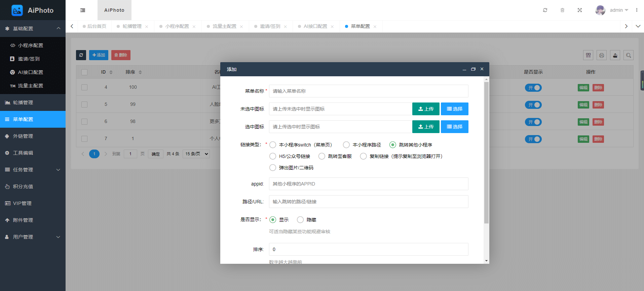Click the blue 添加 button
The image size is (644, 291).
pyautogui.click(x=99, y=55)
